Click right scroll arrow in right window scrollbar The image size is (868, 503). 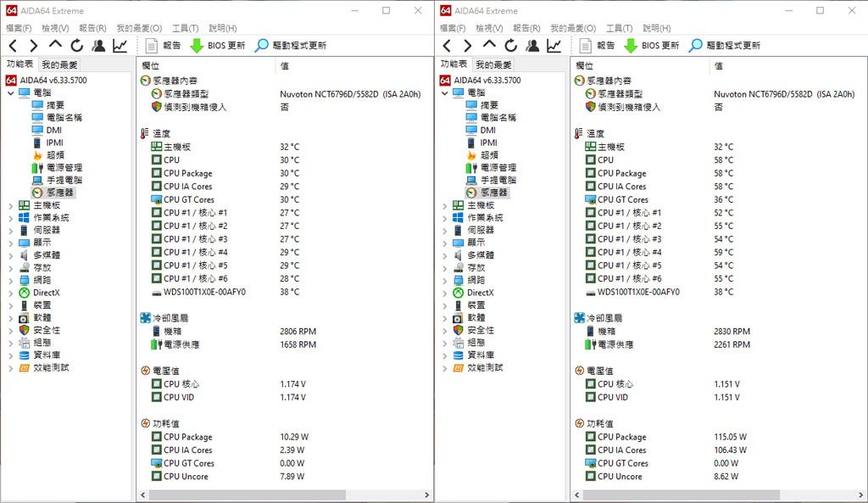861,495
